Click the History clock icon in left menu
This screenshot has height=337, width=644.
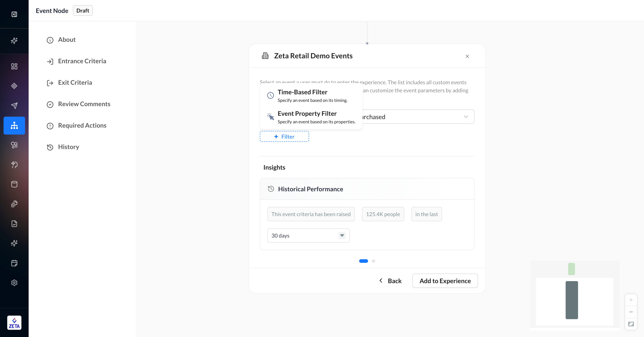[x=50, y=147]
